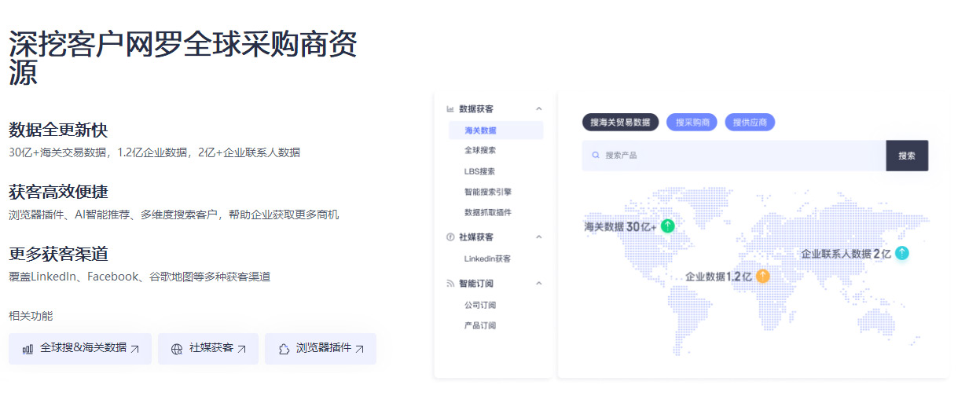Image resolution: width=980 pixels, height=396 pixels.
Task: Collapse the 社媒获客 sidebar section chevron
Action: coord(538,236)
